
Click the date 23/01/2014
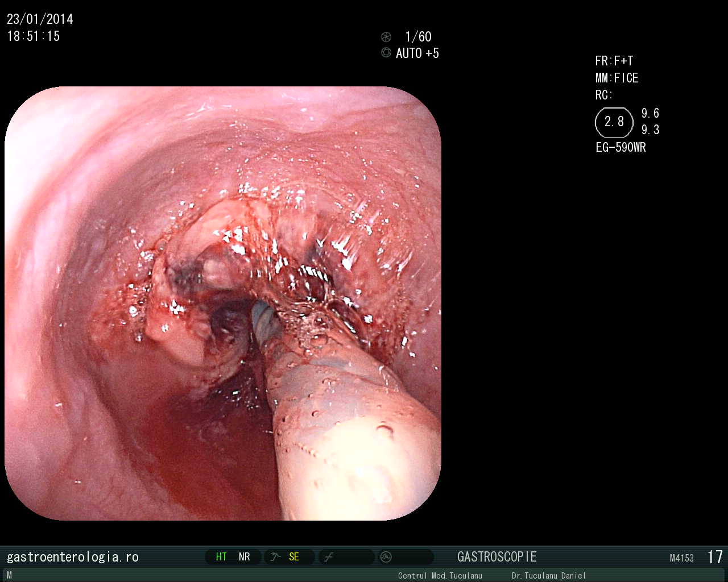point(40,19)
